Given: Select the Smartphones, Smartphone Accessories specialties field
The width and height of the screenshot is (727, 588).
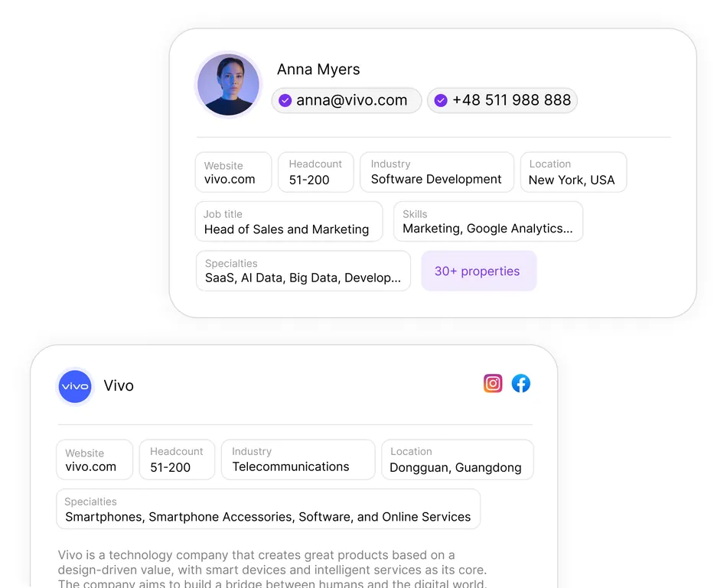Looking at the screenshot, I should pyautogui.click(x=269, y=508).
